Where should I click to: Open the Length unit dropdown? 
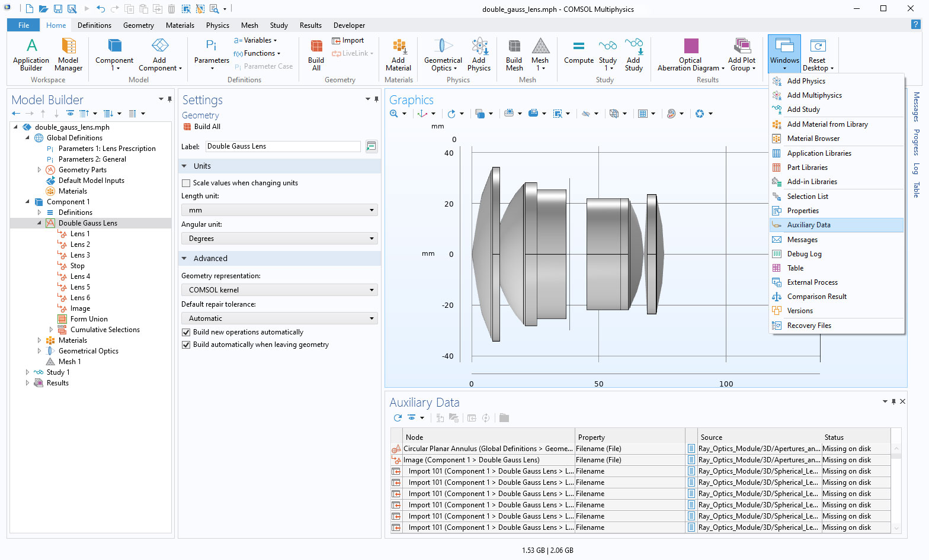pyautogui.click(x=279, y=210)
